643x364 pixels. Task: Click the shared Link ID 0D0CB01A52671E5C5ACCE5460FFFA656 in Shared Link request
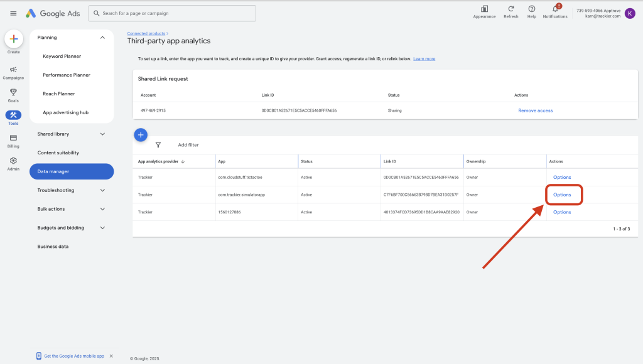[299, 110]
